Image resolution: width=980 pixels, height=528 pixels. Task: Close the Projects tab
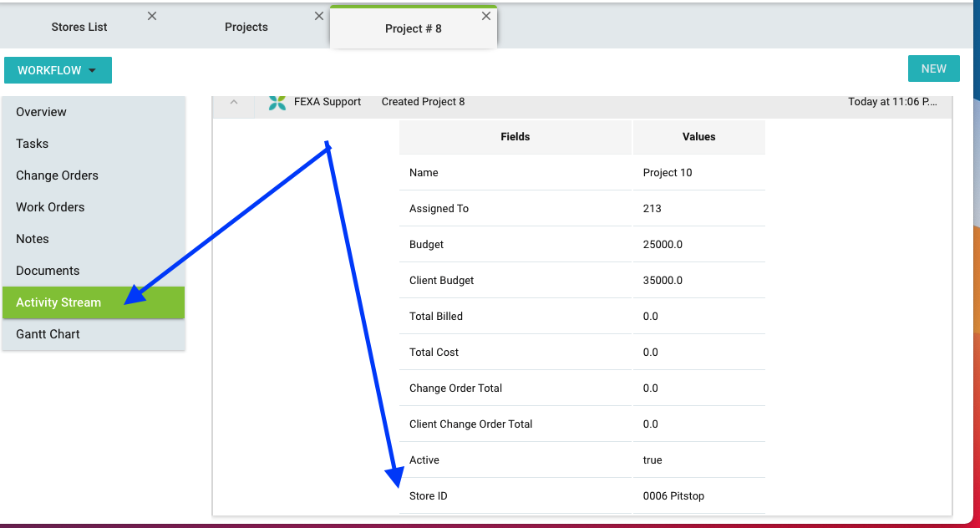tap(319, 16)
